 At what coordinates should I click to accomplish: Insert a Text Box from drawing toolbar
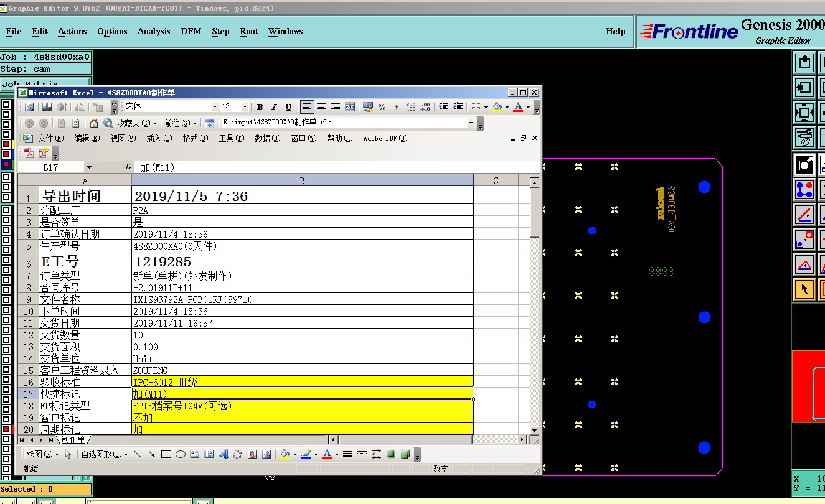click(195, 454)
